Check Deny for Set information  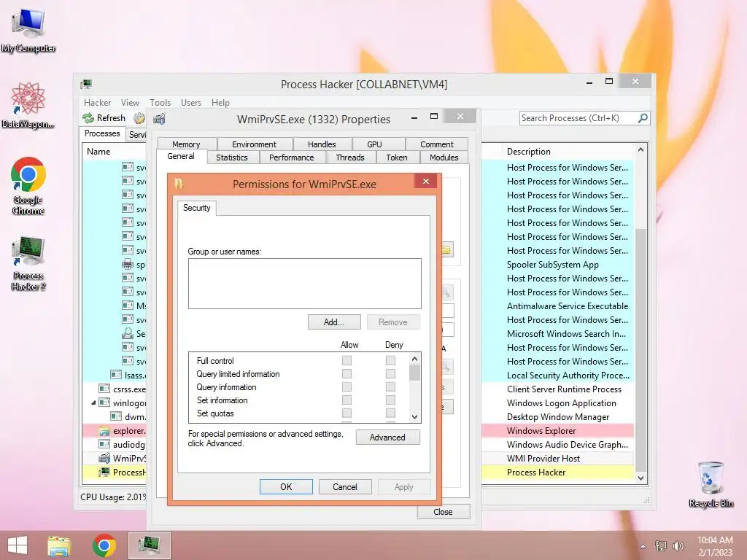pos(390,400)
